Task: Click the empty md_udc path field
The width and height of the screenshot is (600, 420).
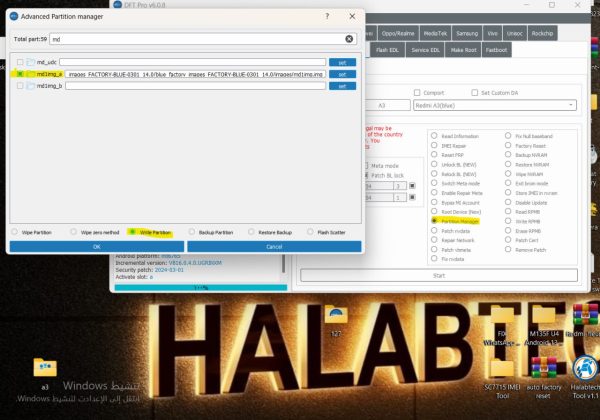Action: (192, 62)
